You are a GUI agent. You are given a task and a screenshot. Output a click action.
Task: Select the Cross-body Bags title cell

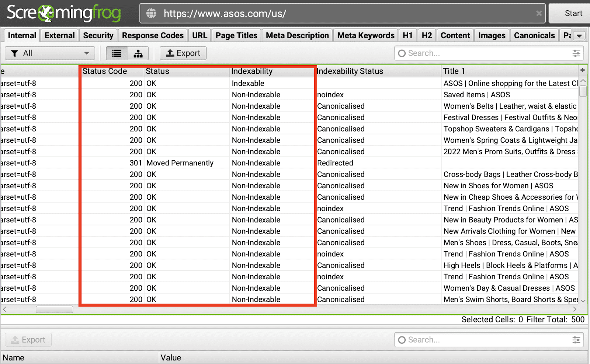[510, 174]
